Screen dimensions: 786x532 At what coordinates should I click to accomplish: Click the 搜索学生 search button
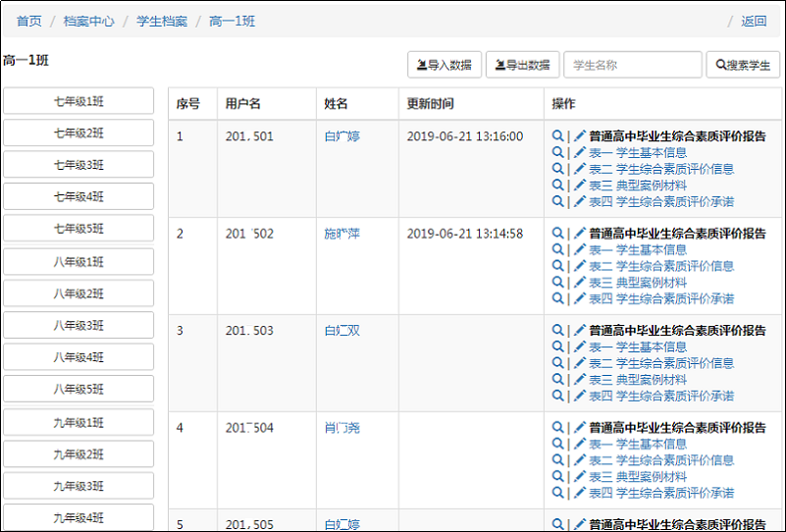(x=743, y=66)
